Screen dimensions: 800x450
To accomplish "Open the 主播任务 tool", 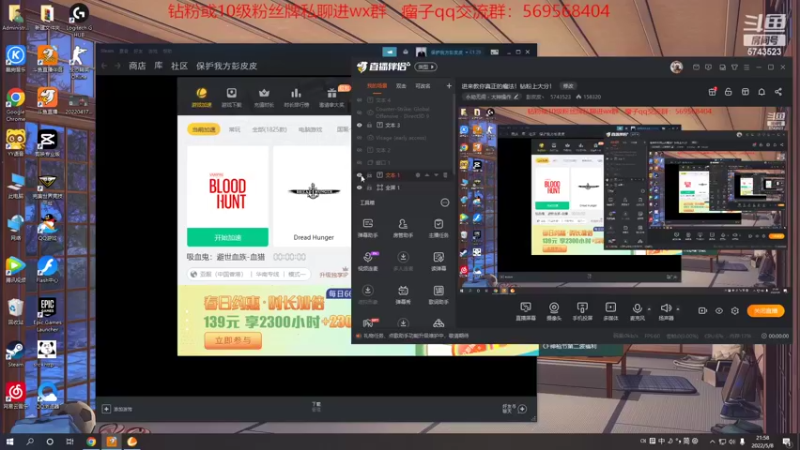I will (x=438, y=228).
